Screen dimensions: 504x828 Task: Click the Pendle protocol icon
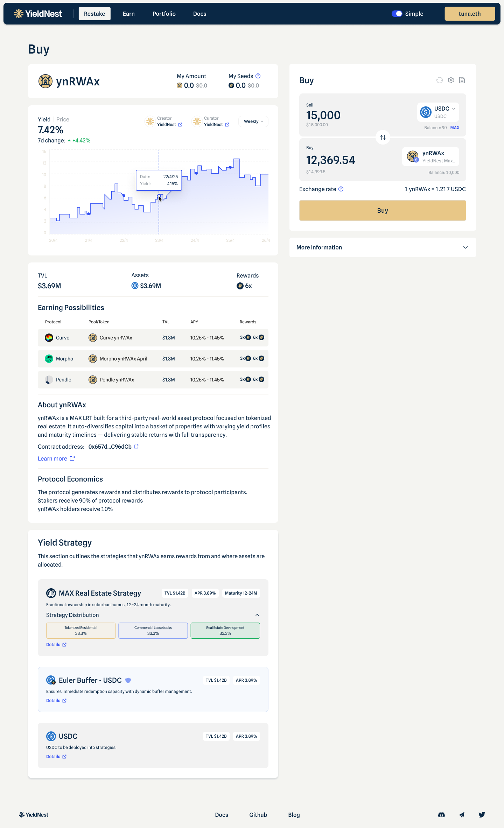49,380
